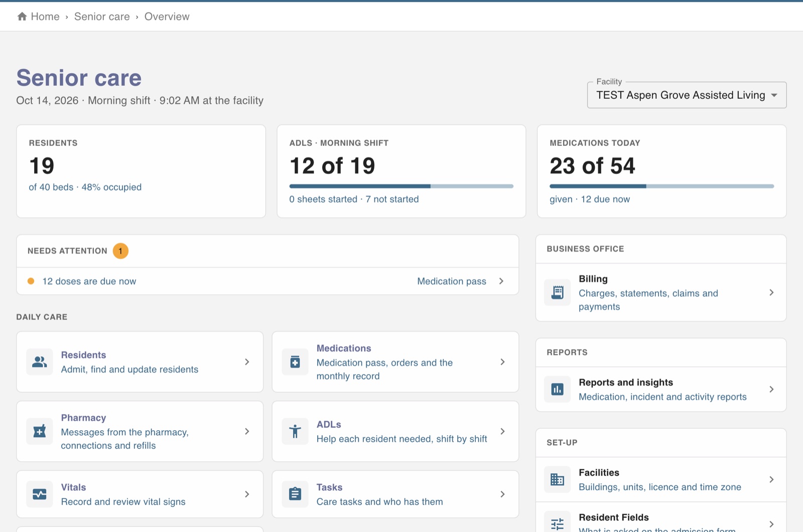The height and width of the screenshot is (532, 803).
Task: Open the Vitals heartbeat monitor icon
Action: tap(40, 494)
